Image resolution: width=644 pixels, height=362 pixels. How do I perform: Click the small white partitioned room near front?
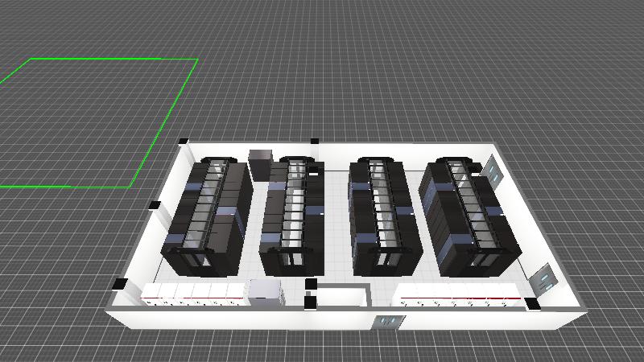tap(341, 296)
